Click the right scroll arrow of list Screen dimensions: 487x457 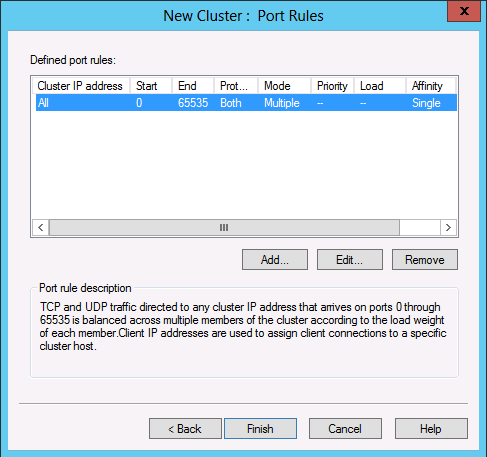pyautogui.click(x=448, y=228)
